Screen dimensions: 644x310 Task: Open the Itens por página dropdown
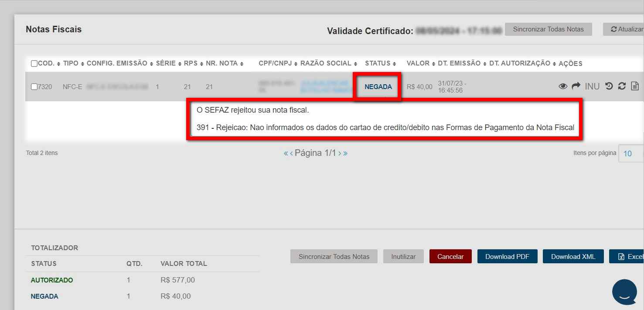630,153
